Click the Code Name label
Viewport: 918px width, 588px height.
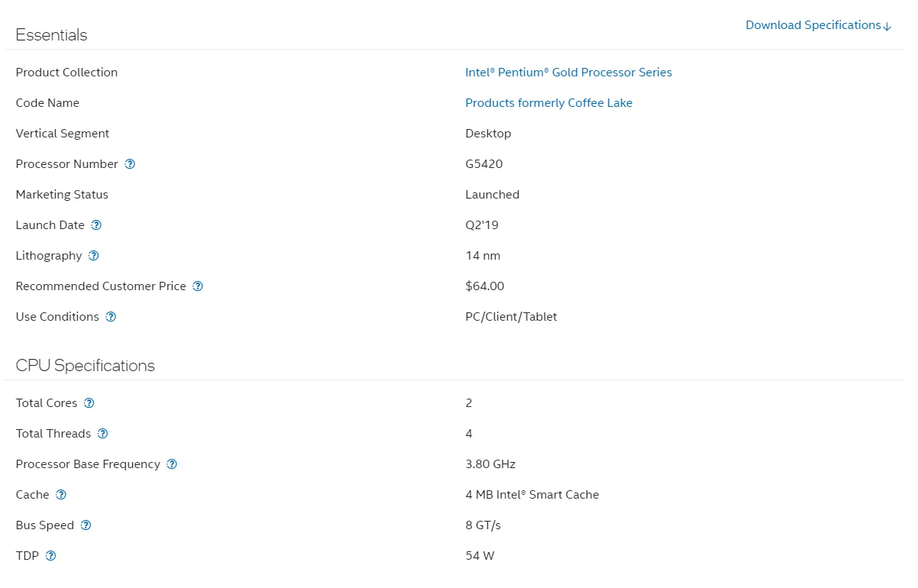coord(47,103)
